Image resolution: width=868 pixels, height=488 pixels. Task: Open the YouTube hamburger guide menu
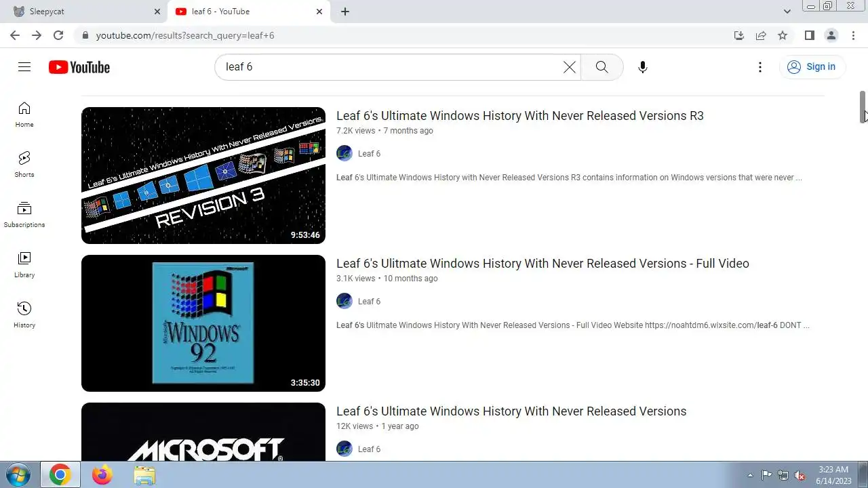[24, 67]
